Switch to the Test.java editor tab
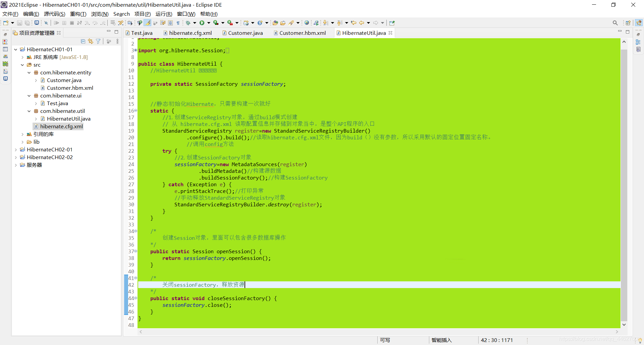The image size is (644, 345). point(139,33)
